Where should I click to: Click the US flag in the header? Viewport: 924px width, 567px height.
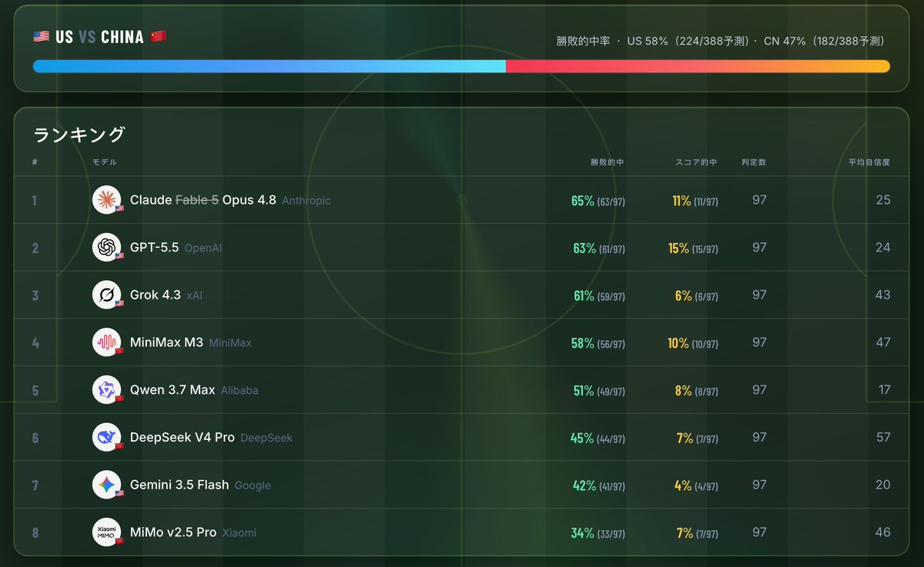[x=41, y=37]
